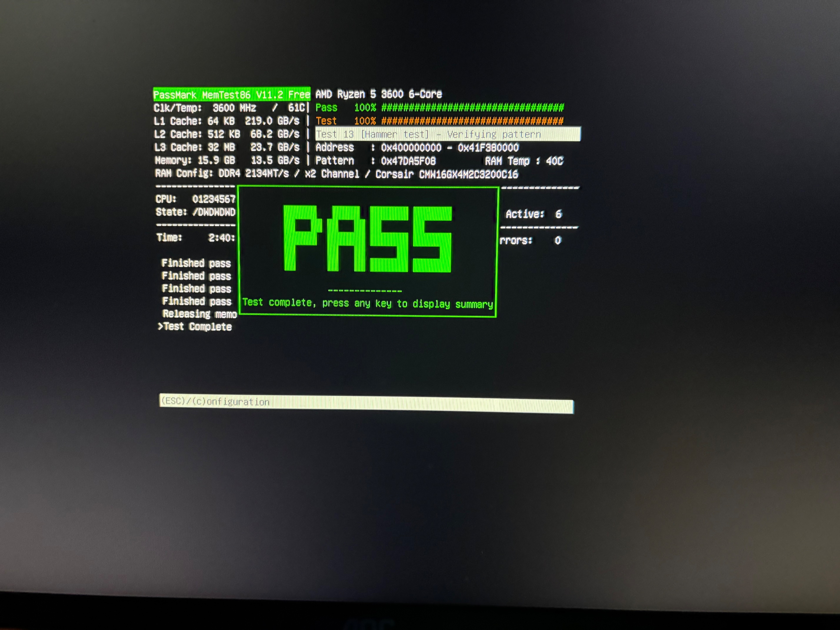The width and height of the screenshot is (840, 630).
Task: Click the Address range value
Action: point(450,148)
